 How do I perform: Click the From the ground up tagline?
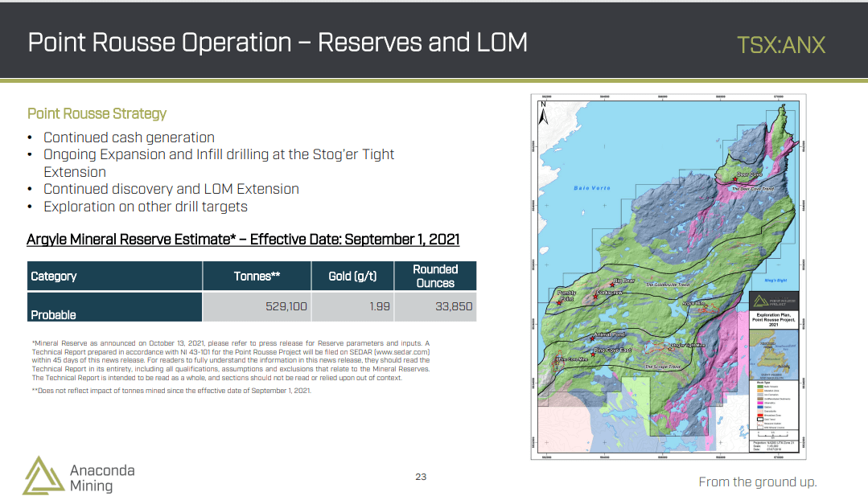pos(758,482)
